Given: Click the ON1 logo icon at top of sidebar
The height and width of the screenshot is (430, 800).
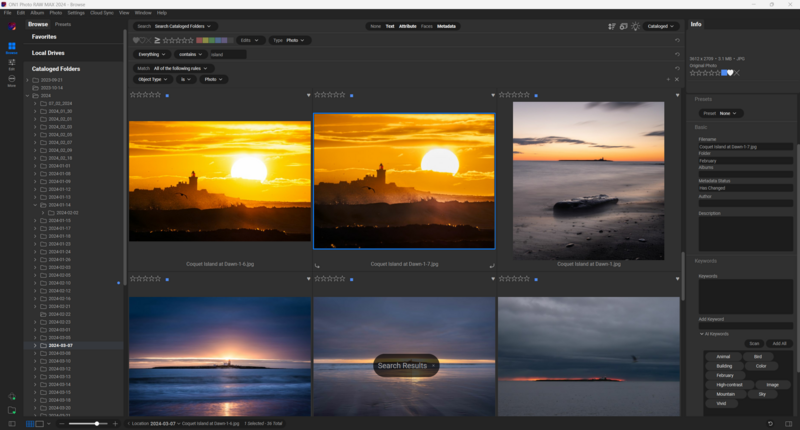Looking at the screenshot, I should point(12,26).
